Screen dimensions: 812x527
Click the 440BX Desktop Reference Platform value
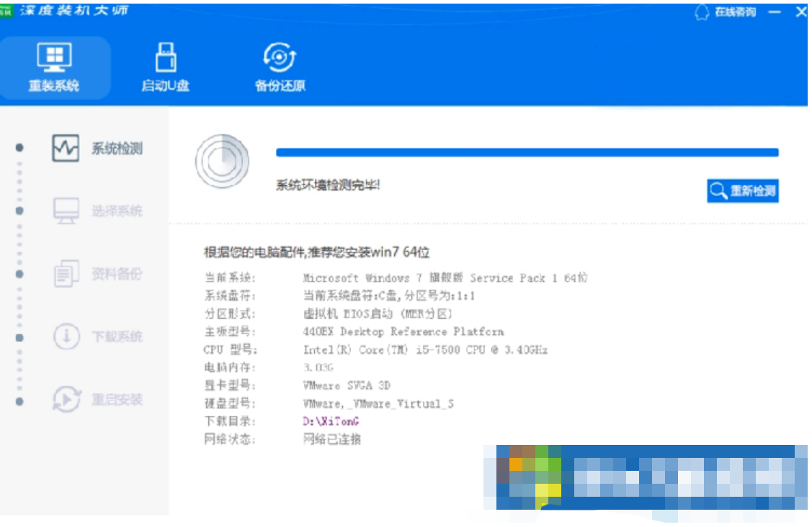403,332
